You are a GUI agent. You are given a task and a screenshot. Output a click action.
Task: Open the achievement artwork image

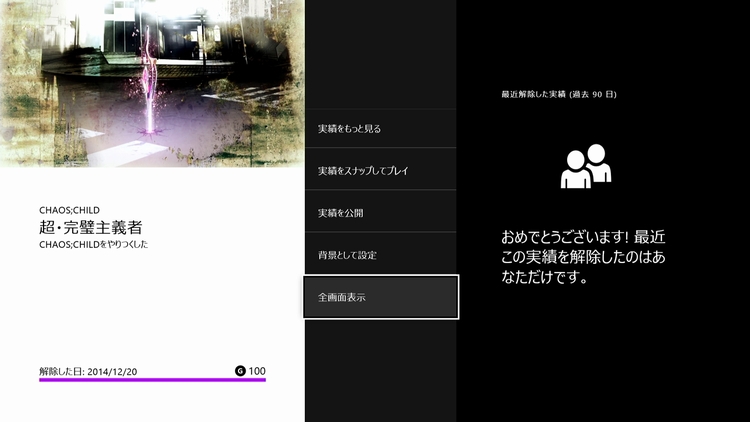point(152,83)
